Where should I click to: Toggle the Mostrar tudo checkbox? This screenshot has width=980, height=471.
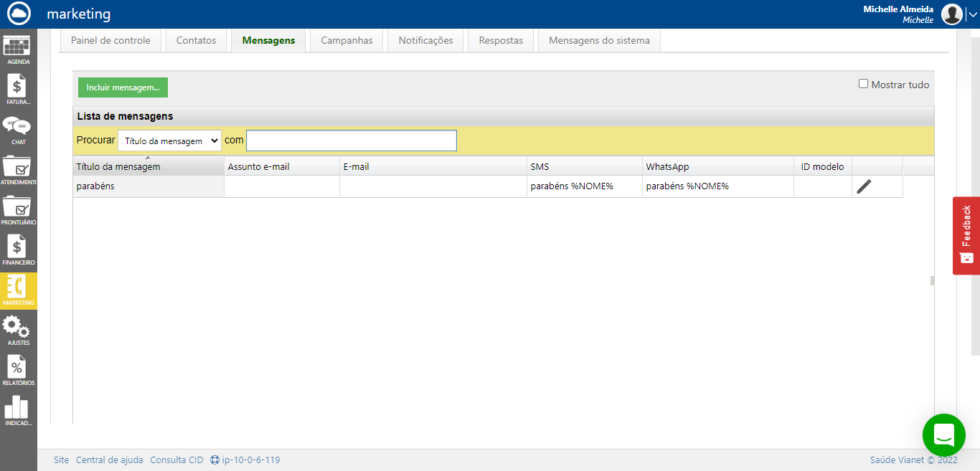point(864,84)
